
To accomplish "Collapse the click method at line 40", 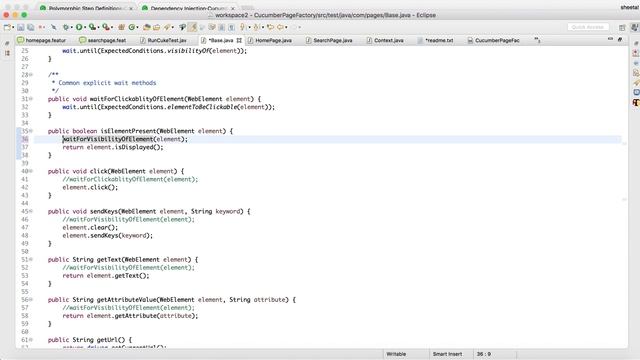I will 31,171.
